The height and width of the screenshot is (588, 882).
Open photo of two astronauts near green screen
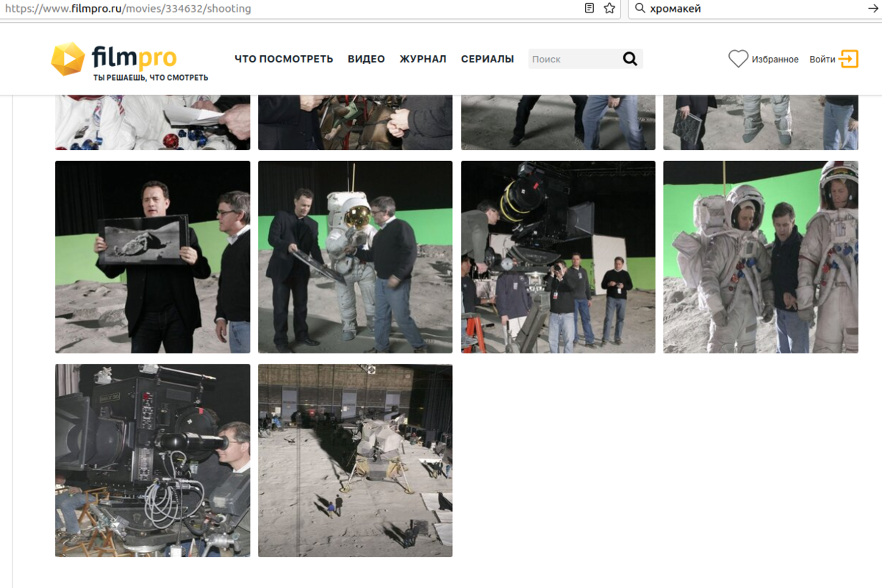(761, 257)
